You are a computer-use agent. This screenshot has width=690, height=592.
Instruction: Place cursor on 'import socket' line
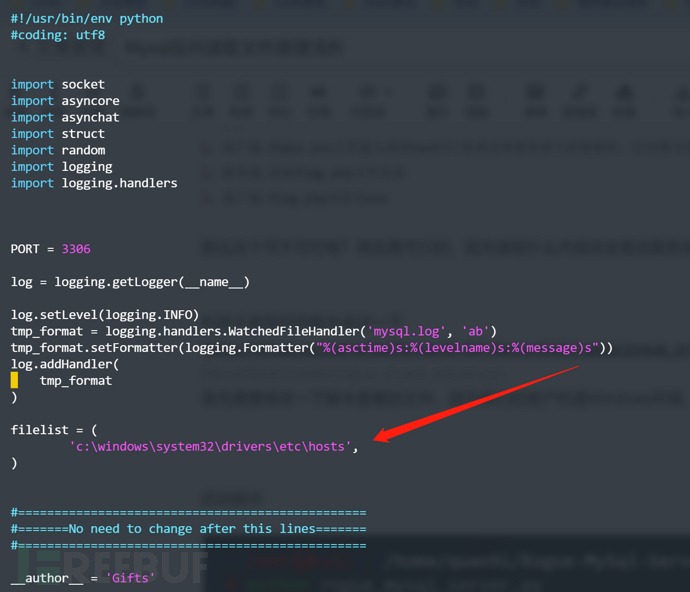pyautogui.click(x=58, y=84)
